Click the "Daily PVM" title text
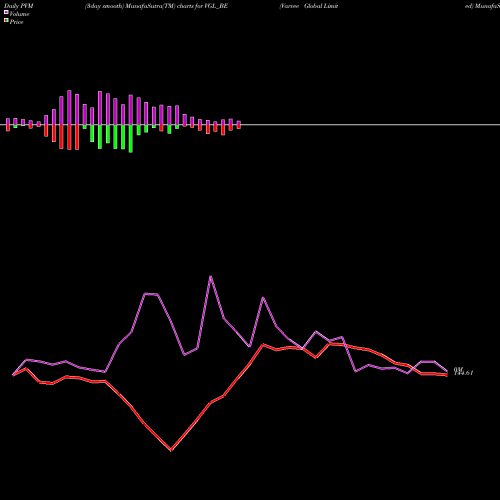The width and height of the screenshot is (500, 500). click(x=19, y=6)
